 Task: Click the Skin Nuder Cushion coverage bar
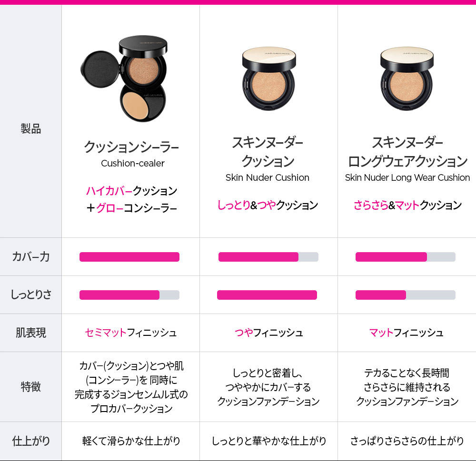[x=268, y=257]
